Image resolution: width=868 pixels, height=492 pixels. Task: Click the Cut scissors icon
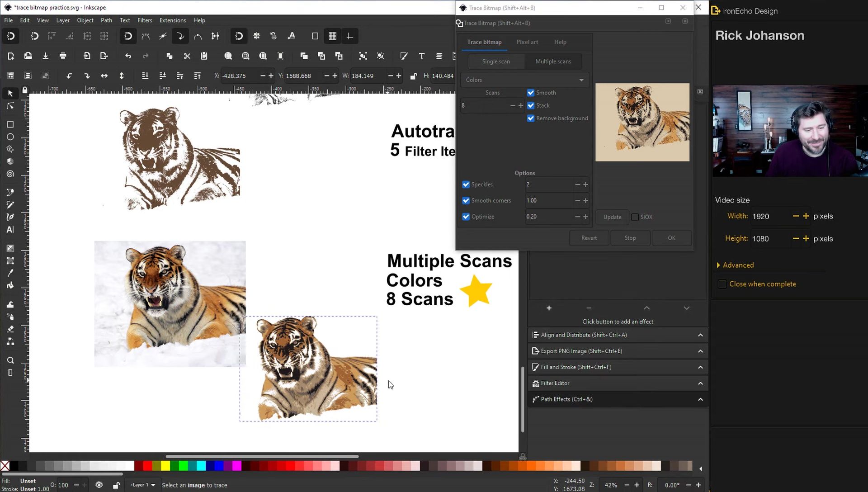tap(187, 56)
